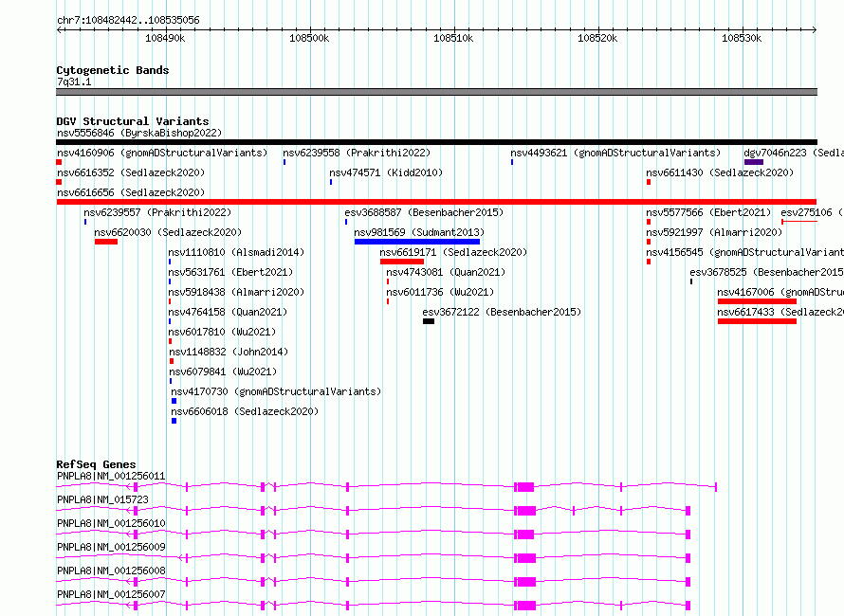Open the nsv5921997 (Almarri2020) label
The width and height of the screenshot is (844, 616).
click(x=714, y=232)
